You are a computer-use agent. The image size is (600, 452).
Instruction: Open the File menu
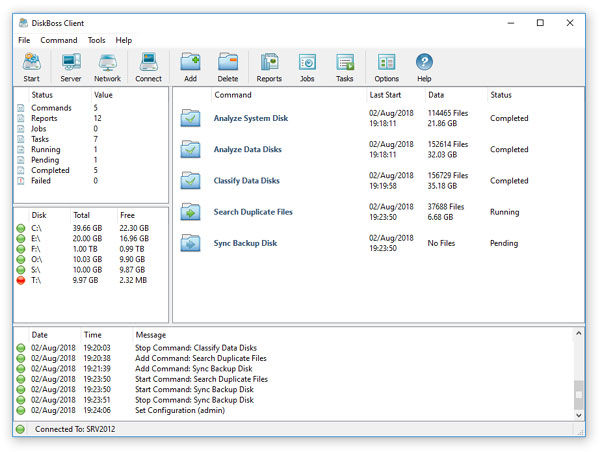click(x=24, y=40)
